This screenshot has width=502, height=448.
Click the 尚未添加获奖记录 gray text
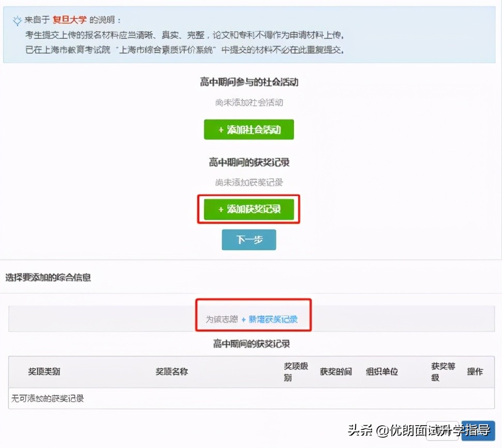click(x=249, y=183)
